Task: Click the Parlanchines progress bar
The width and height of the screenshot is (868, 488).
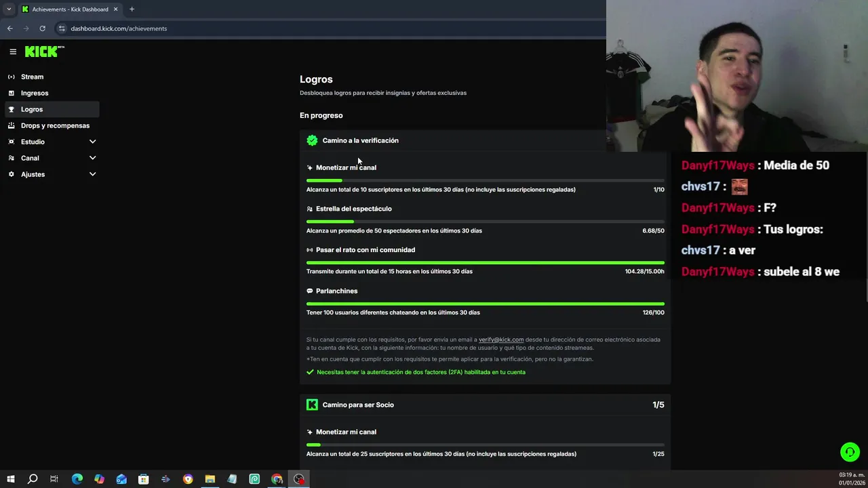Action: tap(486, 304)
